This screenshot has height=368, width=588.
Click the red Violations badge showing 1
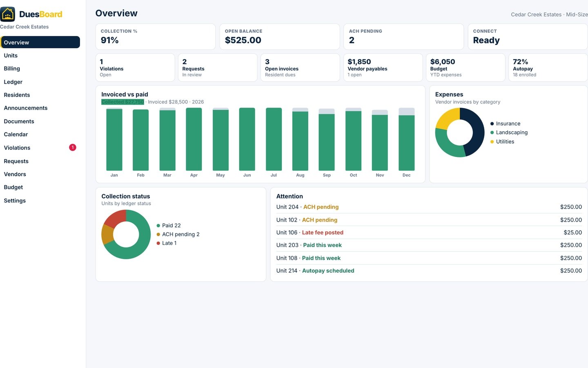73,148
